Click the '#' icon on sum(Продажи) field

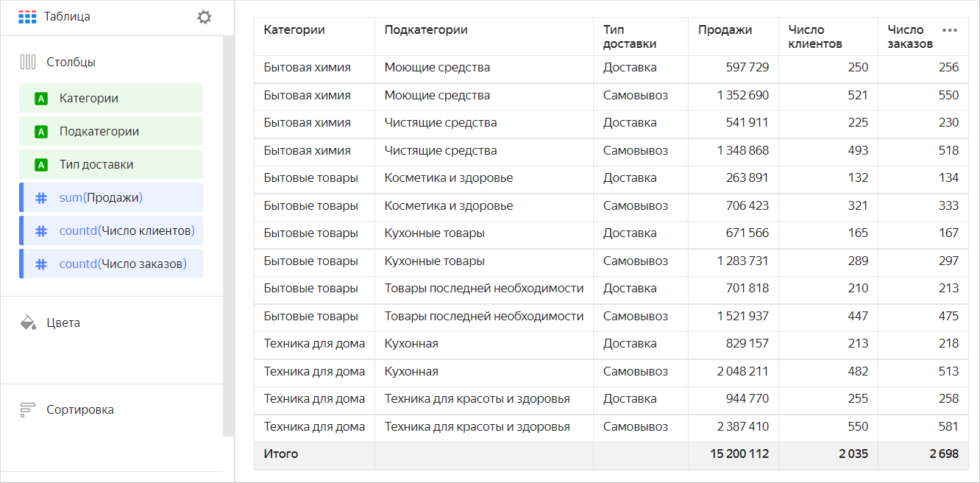click(x=40, y=197)
